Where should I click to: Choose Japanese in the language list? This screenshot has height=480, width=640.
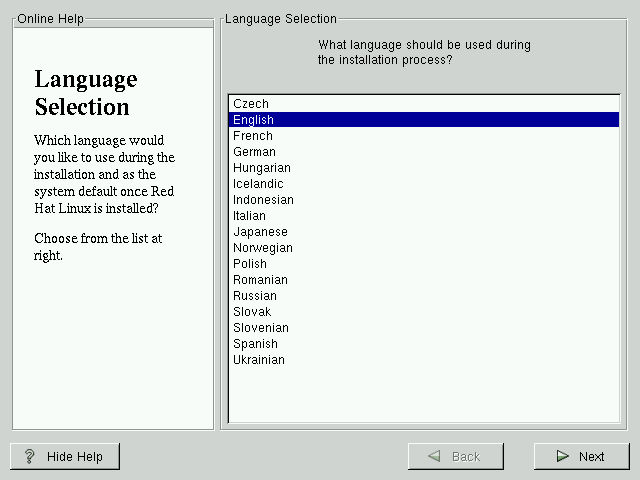tap(260, 232)
